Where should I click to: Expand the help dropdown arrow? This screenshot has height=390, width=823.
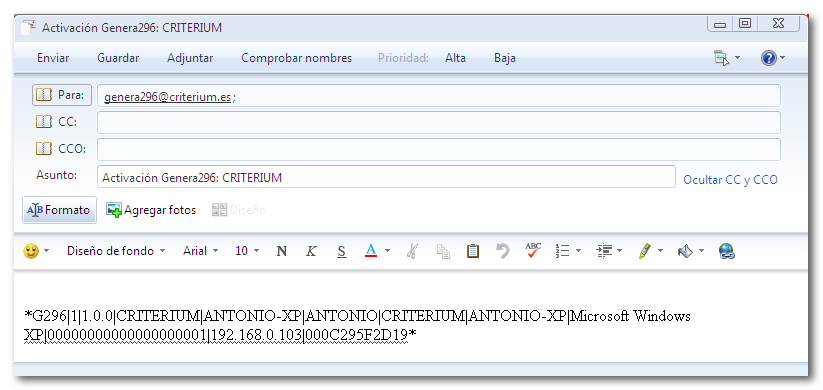(782, 58)
